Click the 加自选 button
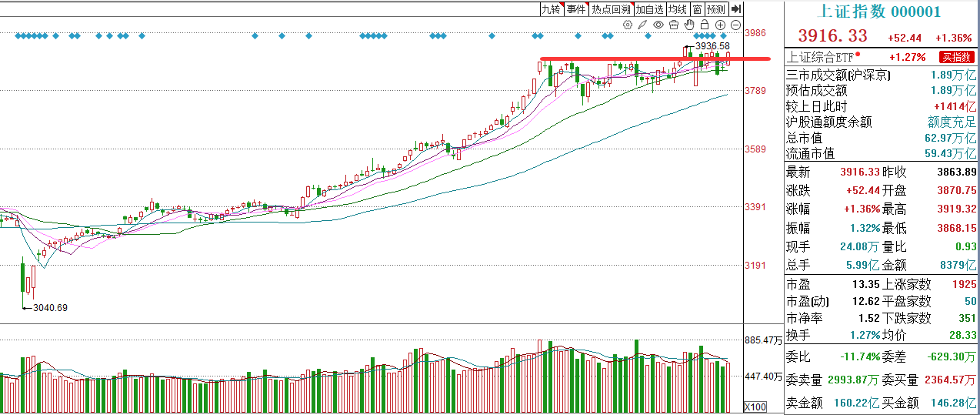Image resolution: width=980 pixels, height=415 pixels. click(650, 9)
